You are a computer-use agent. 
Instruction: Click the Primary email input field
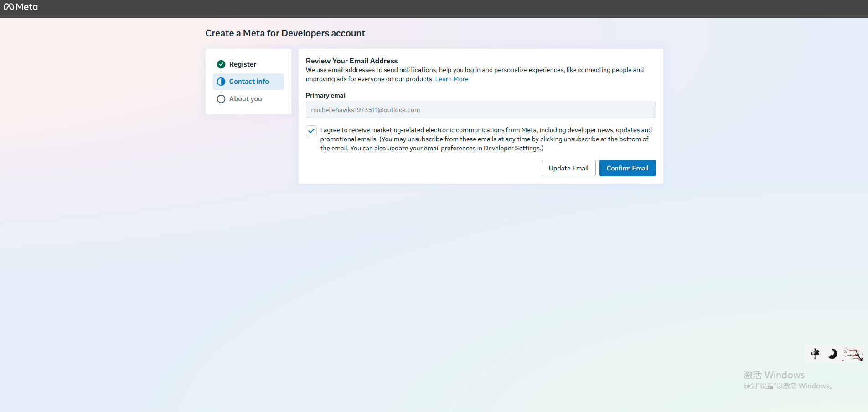[x=480, y=110]
